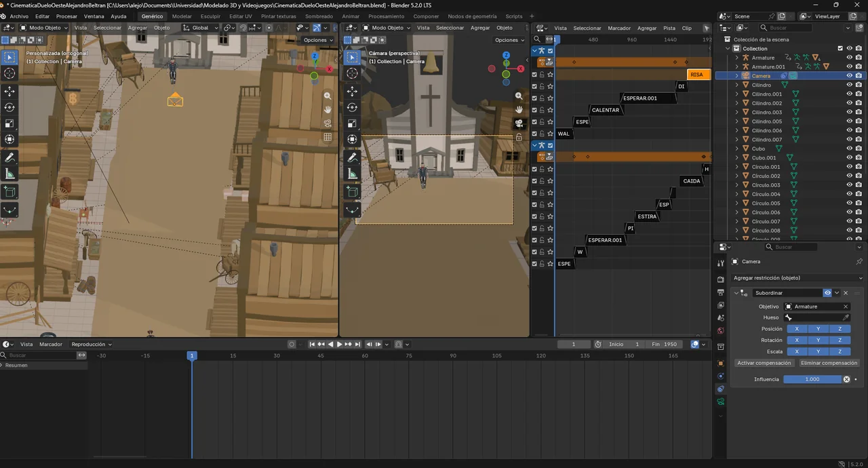Open the World properties tab
The height and width of the screenshot is (468, 868).
coord(721,331)
